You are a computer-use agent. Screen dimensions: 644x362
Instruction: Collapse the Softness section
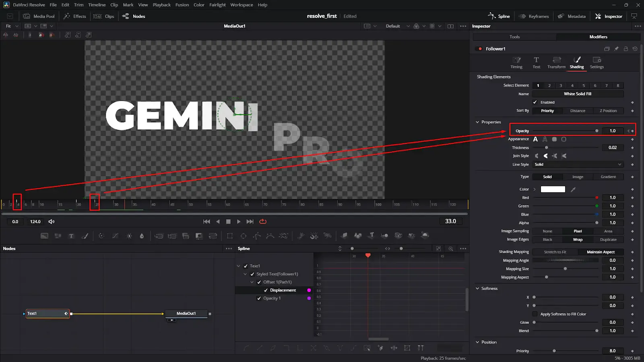477,288
